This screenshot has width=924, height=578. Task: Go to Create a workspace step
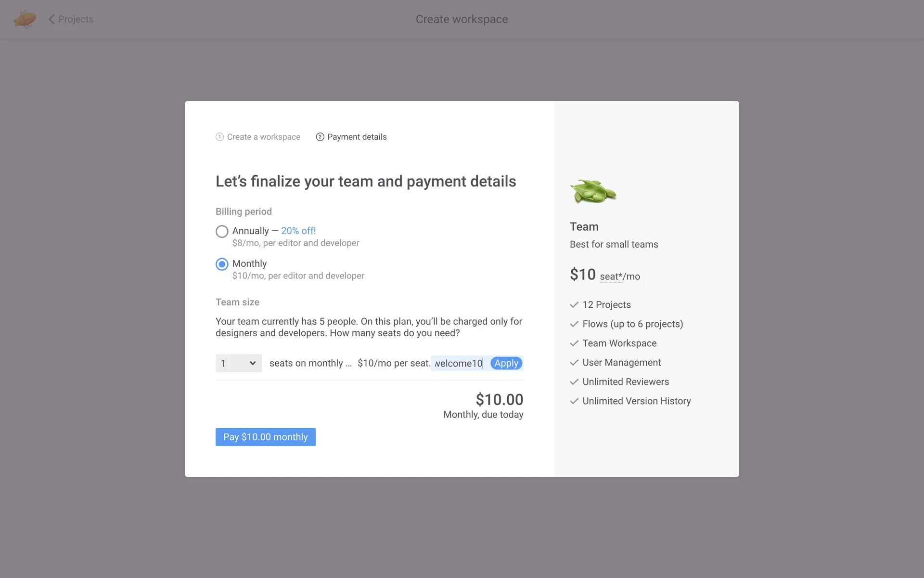pos(263,137)
